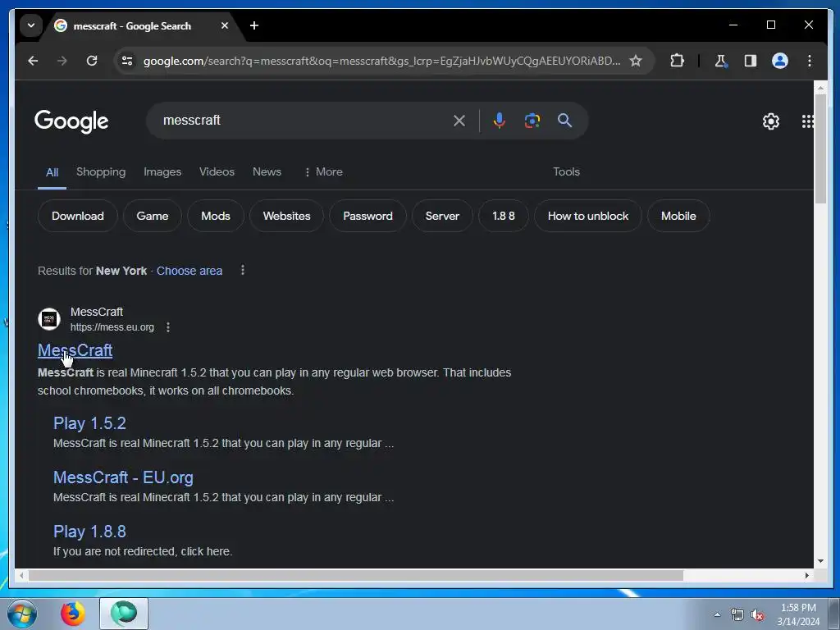Open Google apps grid
This screenshot has width=840, height=630.
tap(807, 121)
